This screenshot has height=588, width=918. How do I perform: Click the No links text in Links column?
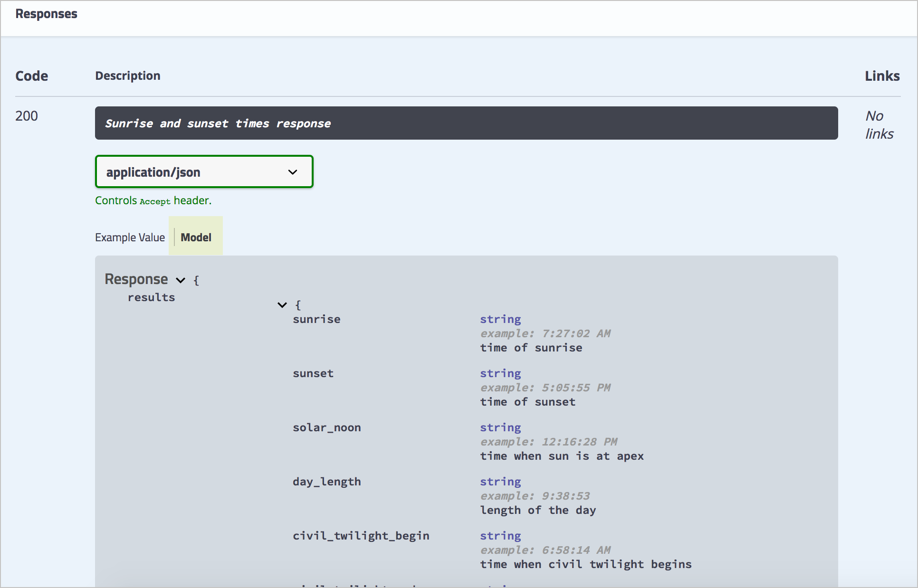click(x=879, y=124)
